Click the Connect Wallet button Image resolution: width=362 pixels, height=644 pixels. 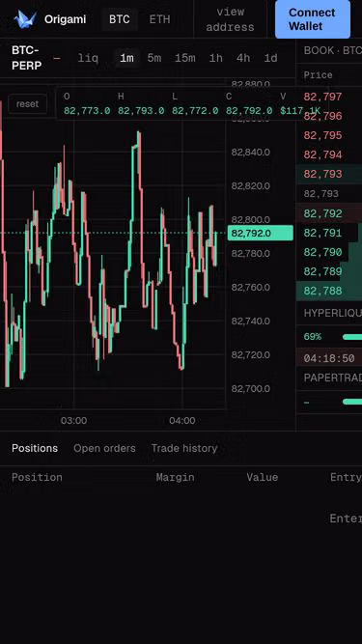tap(313, 19)
